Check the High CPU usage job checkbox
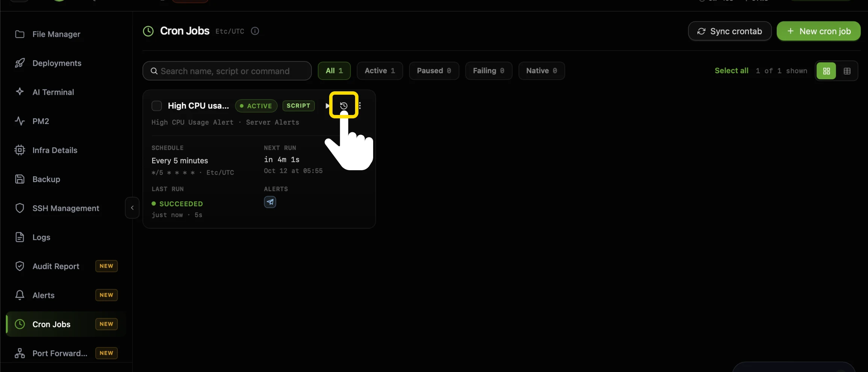 click(157, 106)
